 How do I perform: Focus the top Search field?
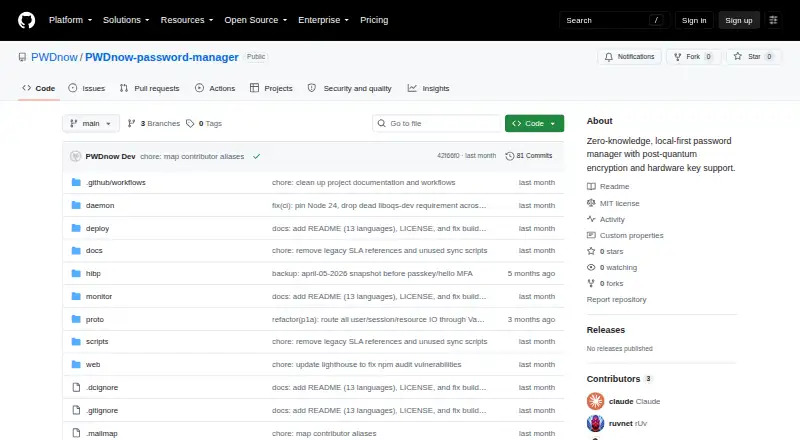614,20
